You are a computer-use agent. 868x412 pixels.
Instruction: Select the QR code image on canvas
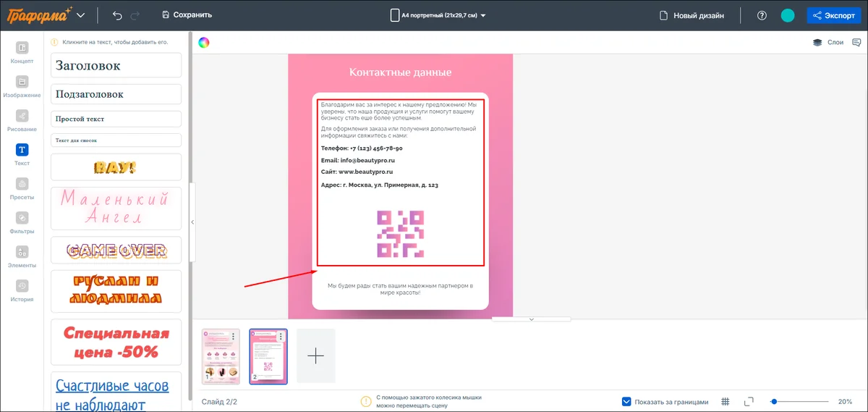400,235
